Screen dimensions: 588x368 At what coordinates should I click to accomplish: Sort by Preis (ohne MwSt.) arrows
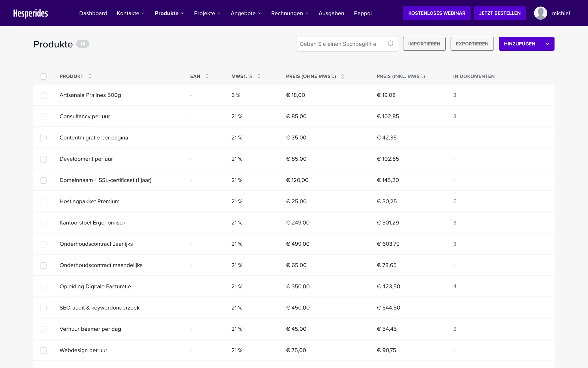(342, 76)
